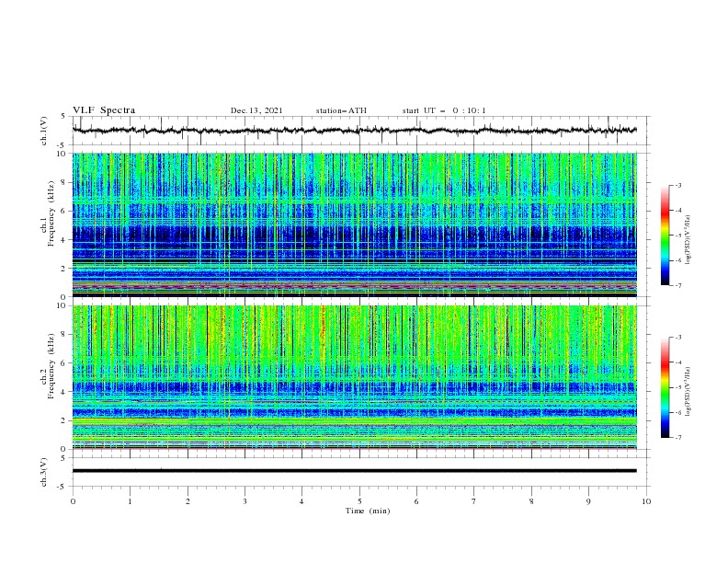Select the "Dec. 13, 2021" date text
This screenshot has width=728, height=563.
[256, 110]
